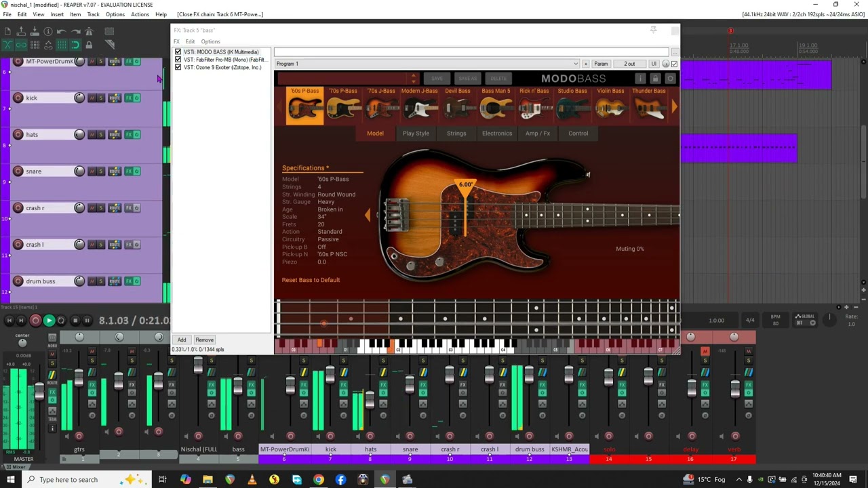Toggle locking padlock icon in REAPER toolbar
Image resolution: width=868 pixels, height=488 pixels.
pyautogui.click(x=89, y=45)
